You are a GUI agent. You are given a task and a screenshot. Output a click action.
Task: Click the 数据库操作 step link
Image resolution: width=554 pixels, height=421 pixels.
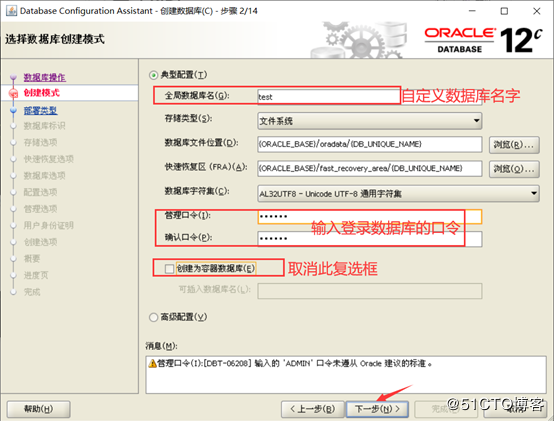pyautogui.click(x=45, y=77)
